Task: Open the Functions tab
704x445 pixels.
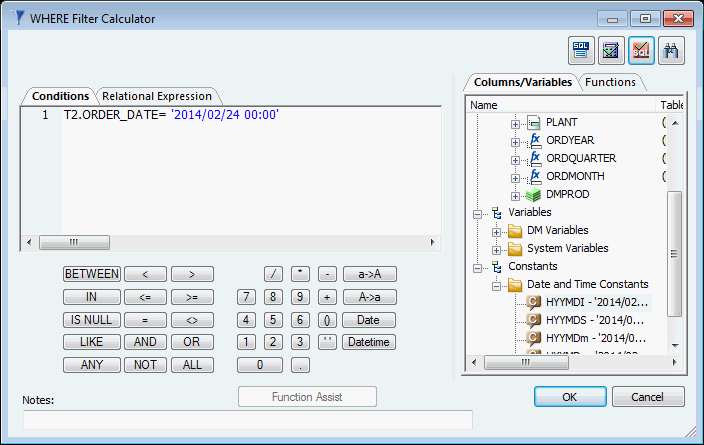Action: point(610,82)
